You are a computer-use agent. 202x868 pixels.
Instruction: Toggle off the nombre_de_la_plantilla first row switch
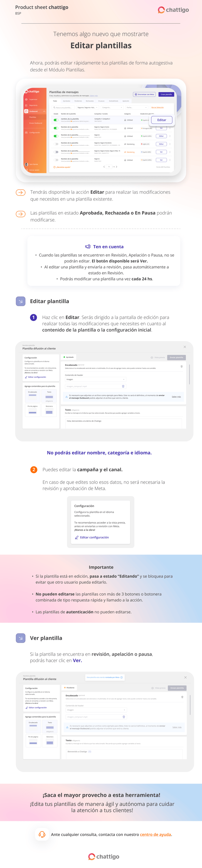pos(56,120)
